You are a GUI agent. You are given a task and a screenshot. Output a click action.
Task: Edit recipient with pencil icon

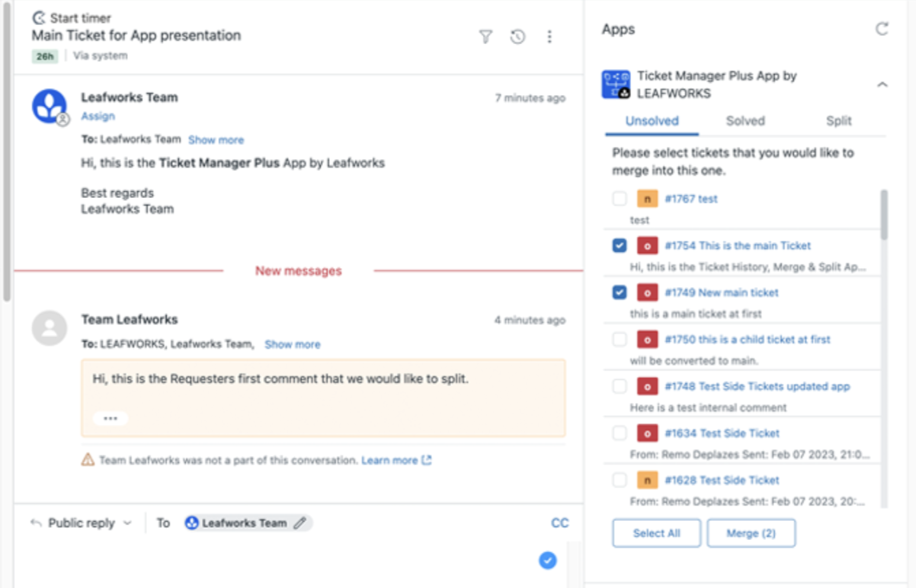coord(300,522)
